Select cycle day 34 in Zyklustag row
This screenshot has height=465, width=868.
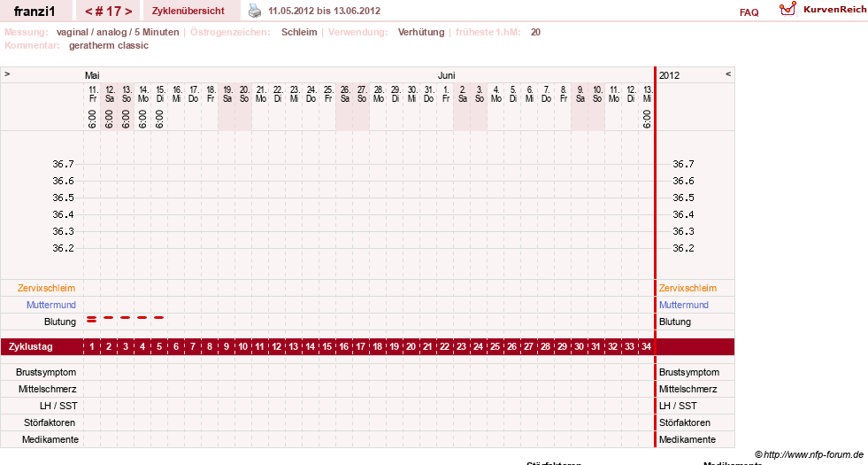[x=646, y=346]
